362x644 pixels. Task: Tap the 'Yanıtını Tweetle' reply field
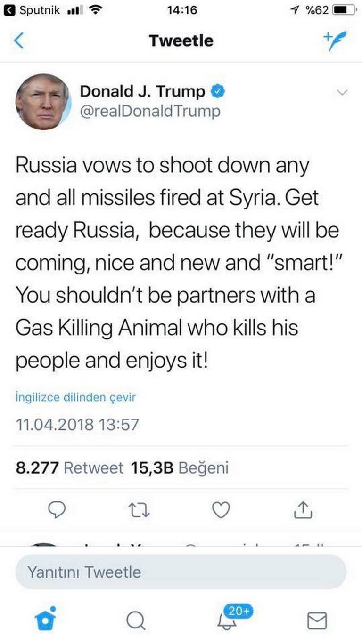181,572
